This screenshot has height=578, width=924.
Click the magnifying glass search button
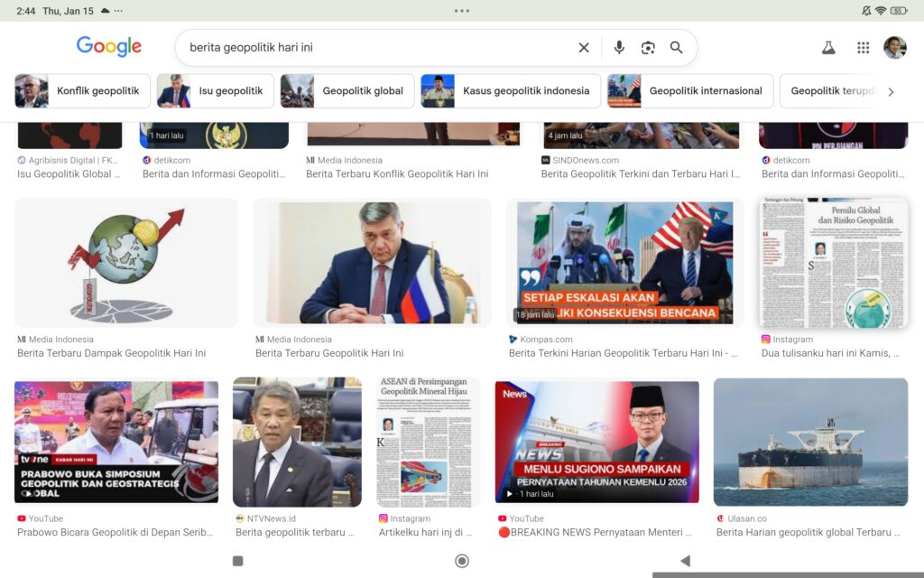(x=677, y=48)
